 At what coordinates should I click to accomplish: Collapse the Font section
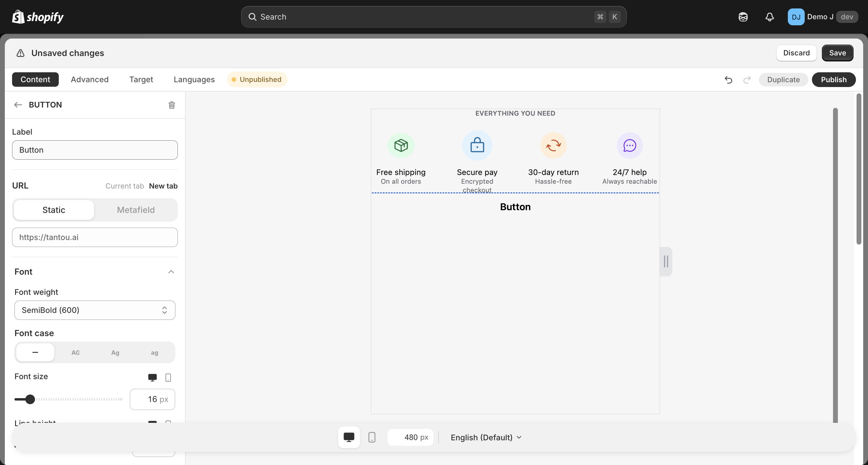pyautogui.click(x=171, y=272)
